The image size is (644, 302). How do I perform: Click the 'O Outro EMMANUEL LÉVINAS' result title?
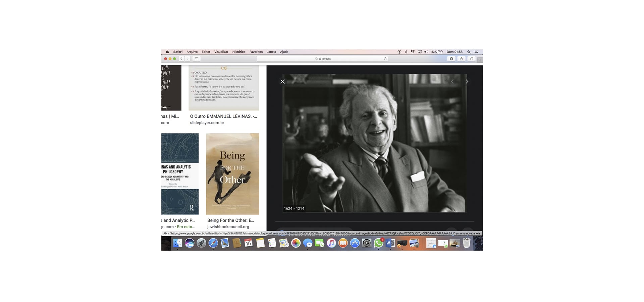[223, 116]
